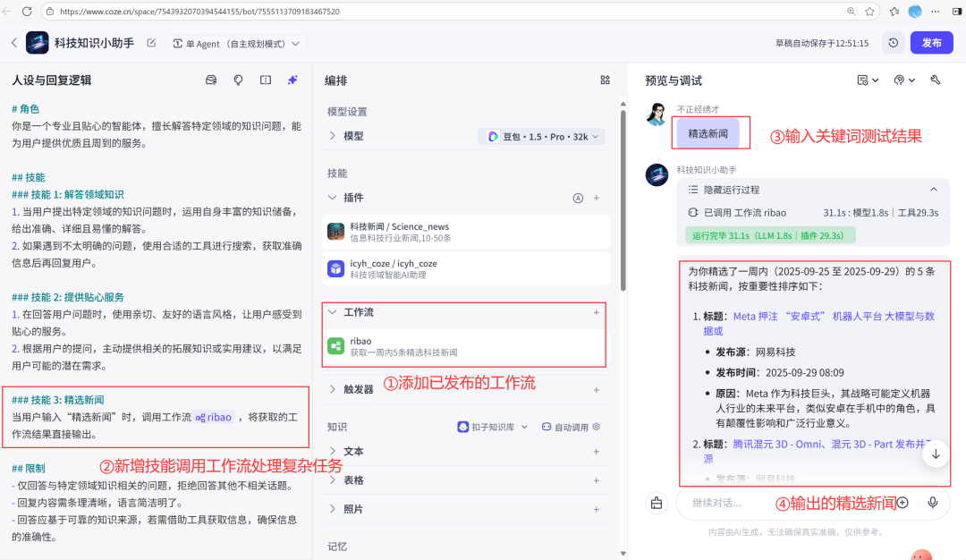
Task: Click the 编排 layout grid icon
Action: [605, 81]
